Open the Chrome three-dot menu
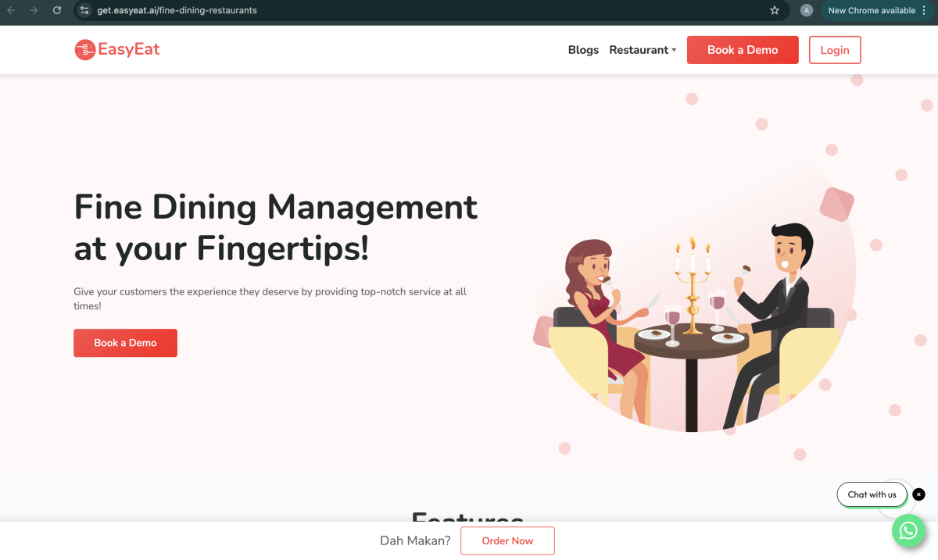The image size is (938, 560). click(x=924, y=10)
